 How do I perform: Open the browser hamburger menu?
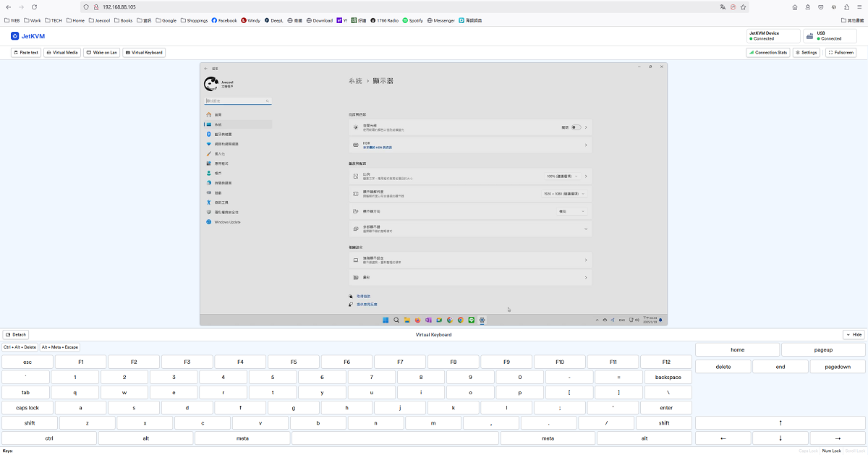tap(859, 7)
